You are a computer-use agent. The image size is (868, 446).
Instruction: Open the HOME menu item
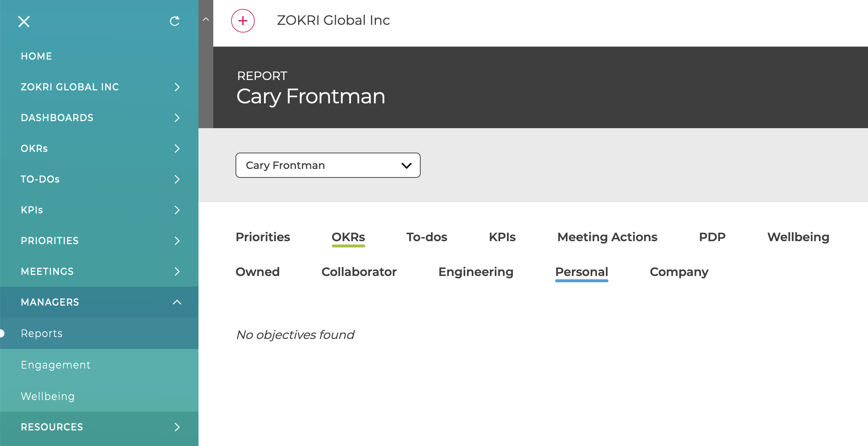coord(36,56)
